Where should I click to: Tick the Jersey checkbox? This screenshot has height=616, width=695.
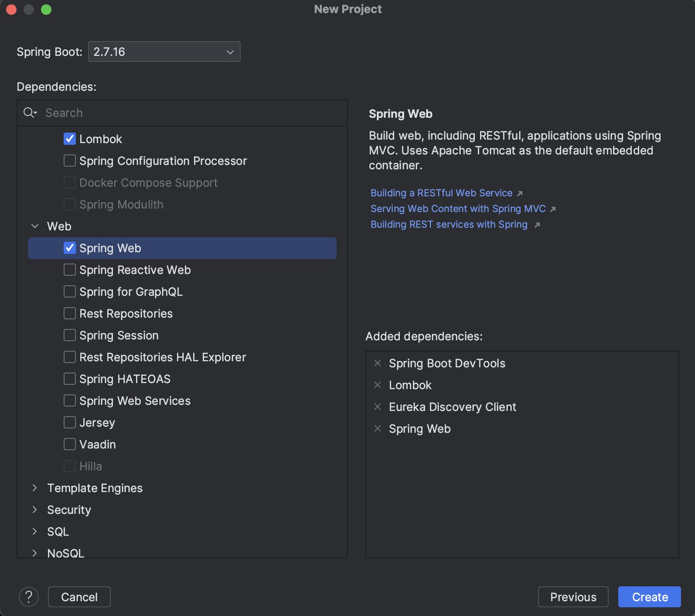click(x=70, y=422)
